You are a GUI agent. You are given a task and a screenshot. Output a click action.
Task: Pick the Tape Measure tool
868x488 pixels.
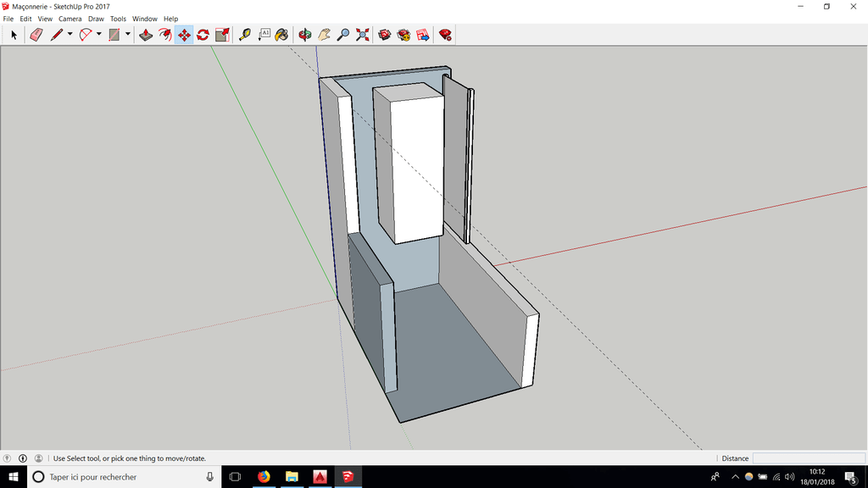(245, 35)
